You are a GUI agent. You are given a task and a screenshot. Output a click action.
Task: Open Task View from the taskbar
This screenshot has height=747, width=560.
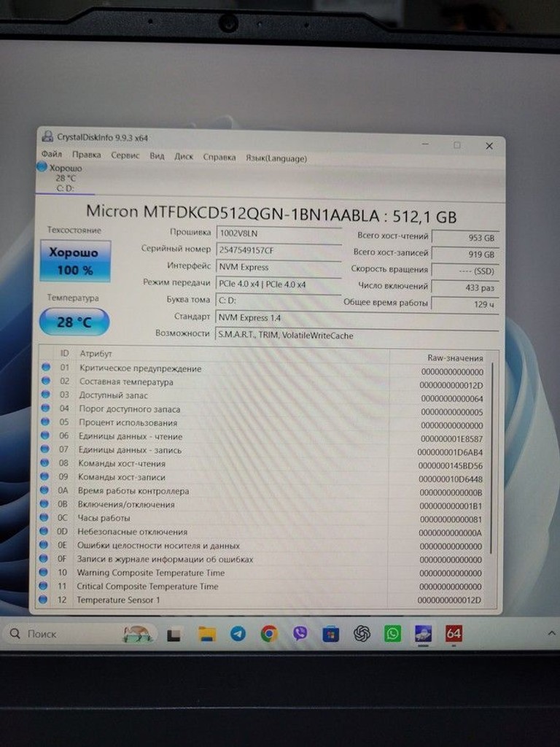[174, 635]
